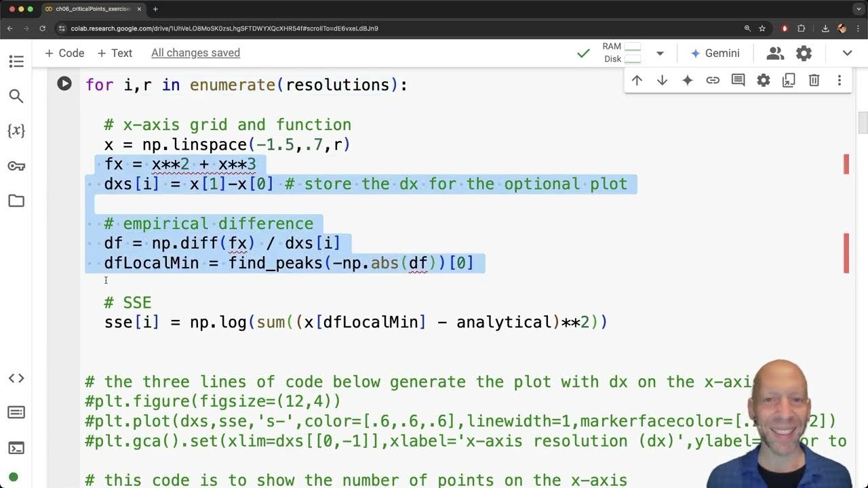This screenshot has height=488, width=868.
Task: Bookmark this page with the star icon
Action: 762,28
